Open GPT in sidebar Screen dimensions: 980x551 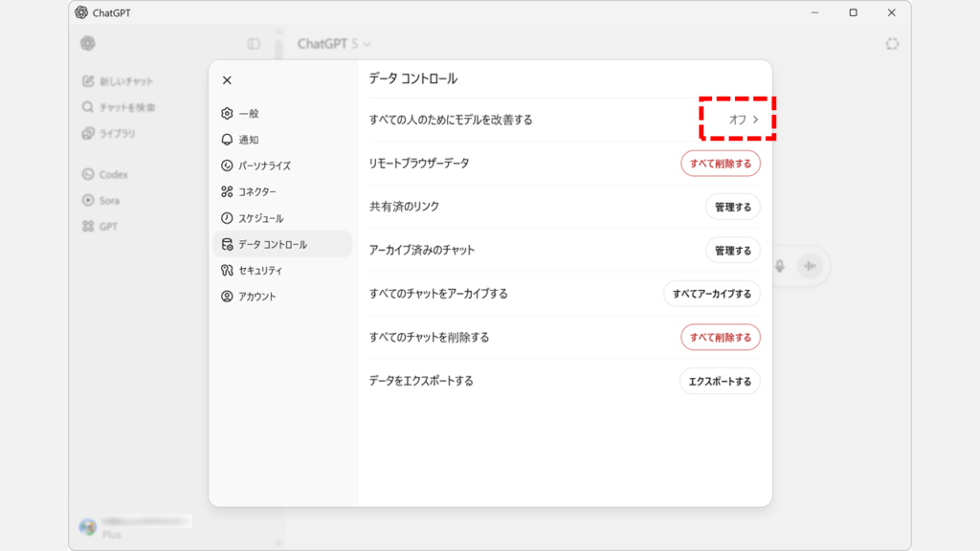coord(100,226)
